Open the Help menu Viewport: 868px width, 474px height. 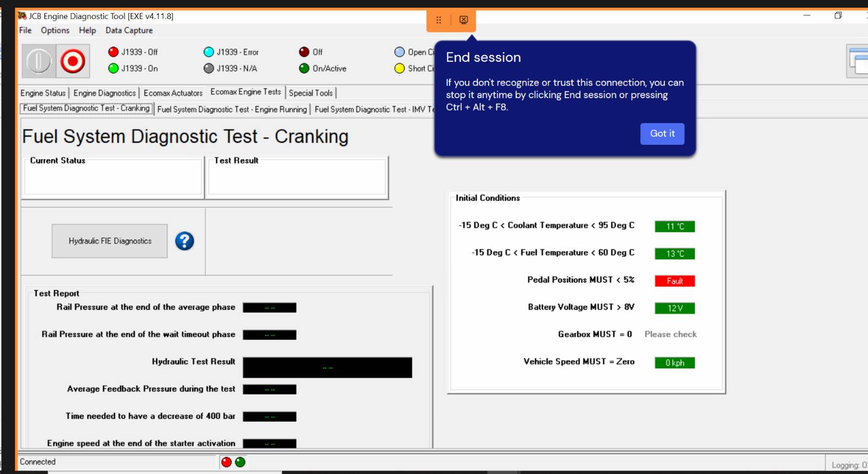click(87, 30)
